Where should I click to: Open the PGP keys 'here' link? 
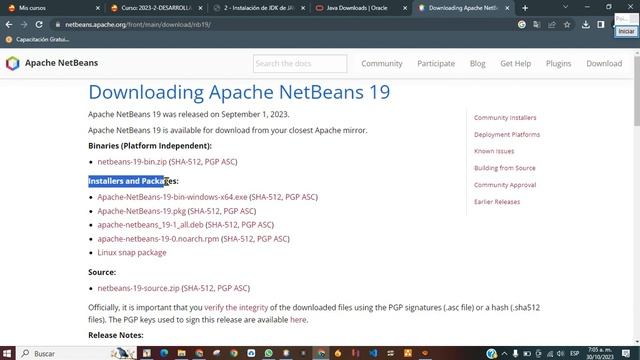coord(298,320)
